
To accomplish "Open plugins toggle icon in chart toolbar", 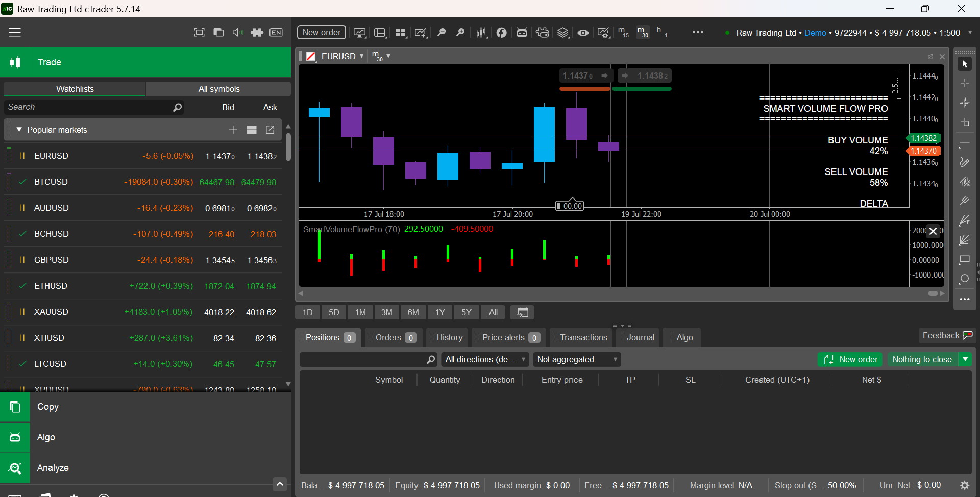I will 543,33.
